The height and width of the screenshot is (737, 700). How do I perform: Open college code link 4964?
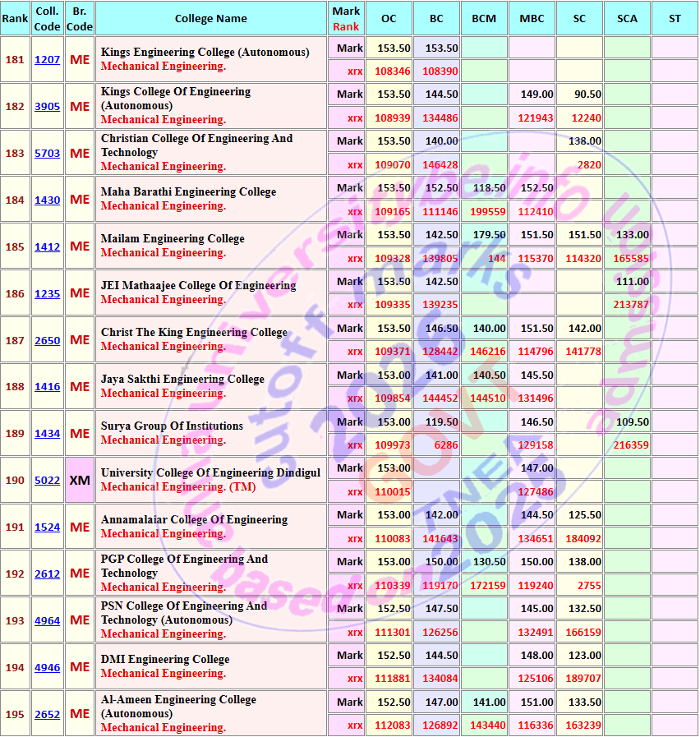coord(47,620)
